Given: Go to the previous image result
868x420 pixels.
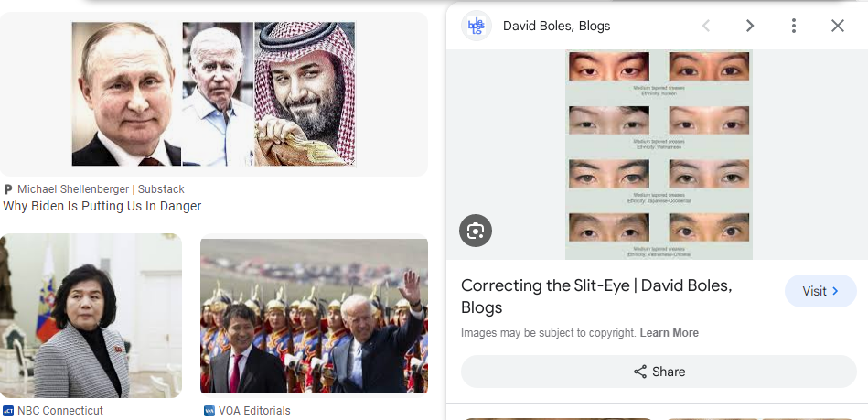Looking at the screenshot, I should 706,26.
